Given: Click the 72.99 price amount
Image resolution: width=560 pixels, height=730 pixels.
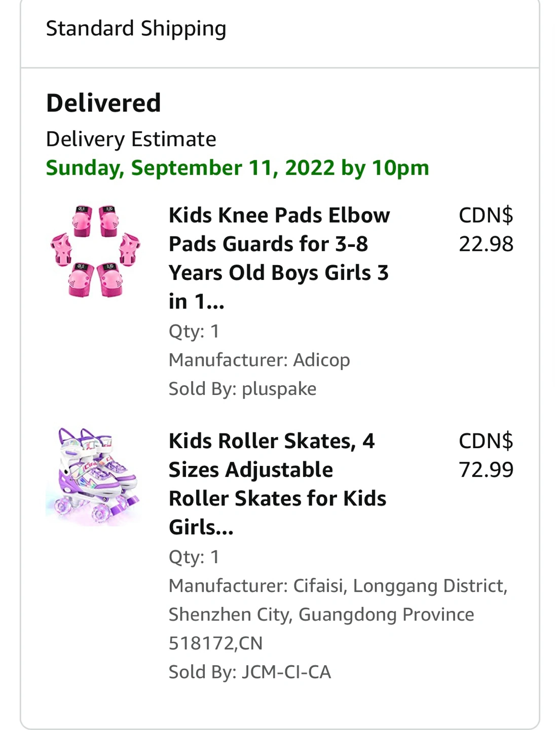Looking at the screenshot, I should 486,470.
